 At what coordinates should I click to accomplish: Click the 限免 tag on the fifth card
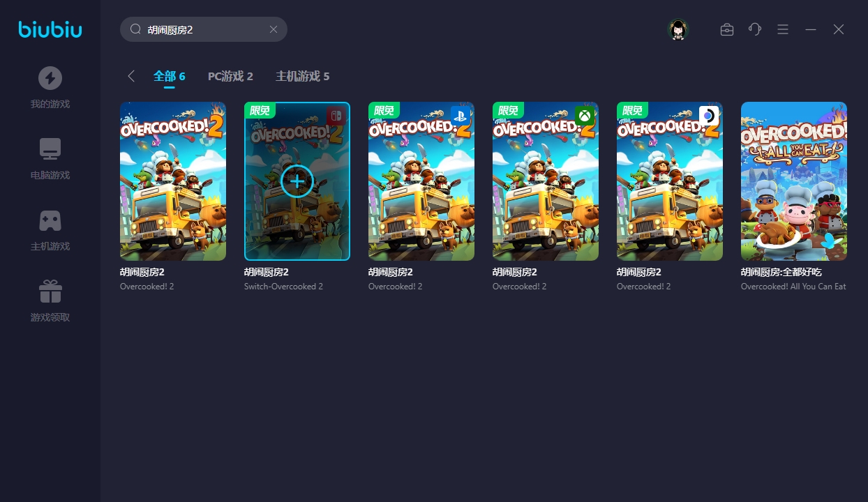pyautogui.click(x=633, y=110)
